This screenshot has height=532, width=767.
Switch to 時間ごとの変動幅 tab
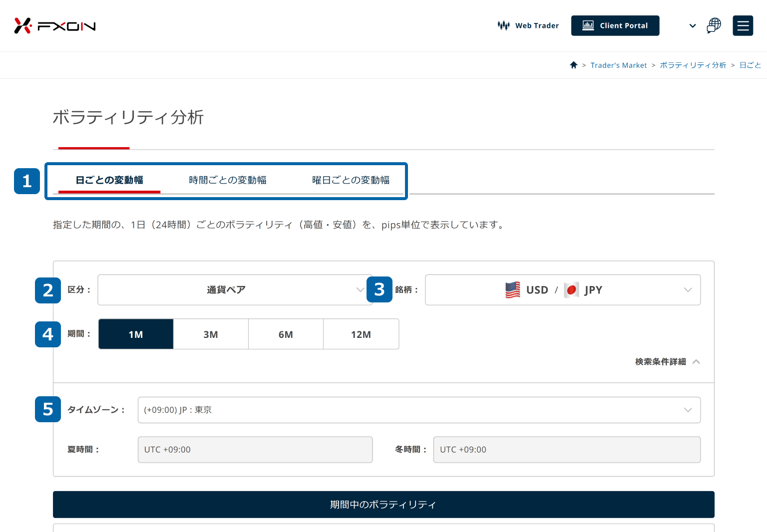pos(228,180)
